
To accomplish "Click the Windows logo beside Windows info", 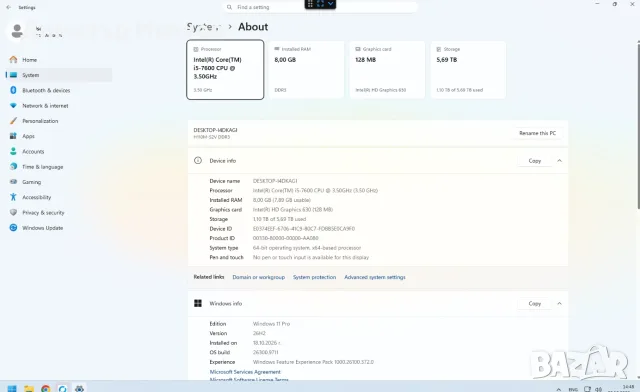I will pos(198,303).
